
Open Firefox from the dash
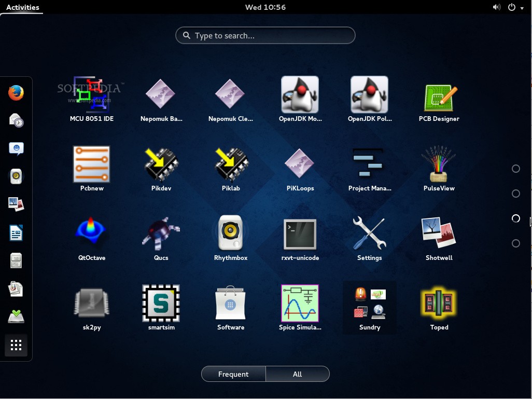pyautogui.click(x=16, y=93)
